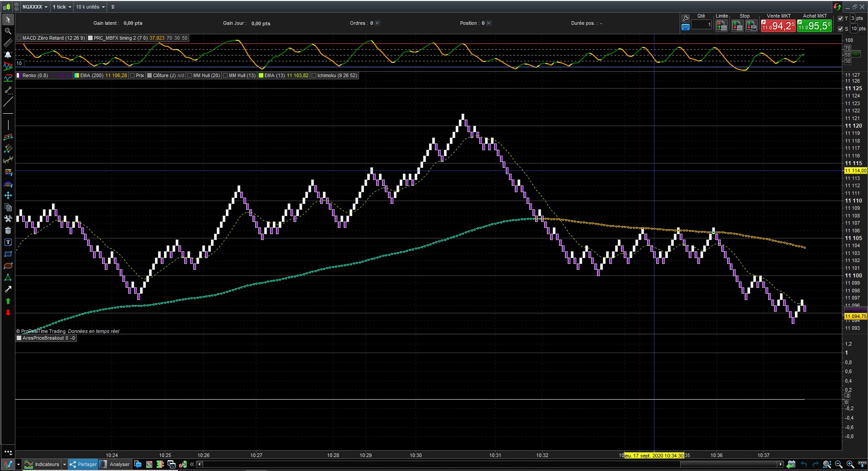Enable the Ichimoku (9 26 52) checkbox

click(x=314, y=75)
